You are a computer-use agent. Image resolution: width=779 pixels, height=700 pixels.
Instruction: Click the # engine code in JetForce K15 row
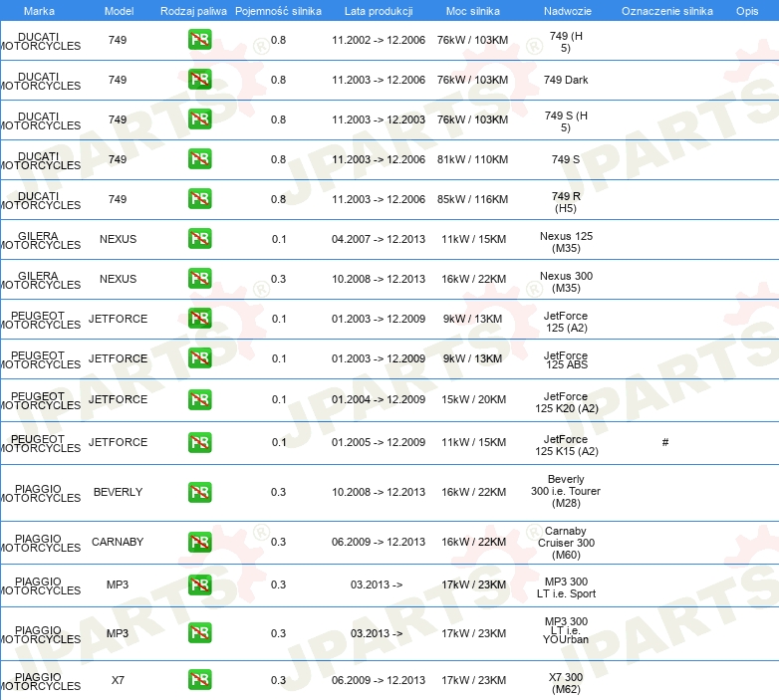pyautogui.click(x=665, y=442)
